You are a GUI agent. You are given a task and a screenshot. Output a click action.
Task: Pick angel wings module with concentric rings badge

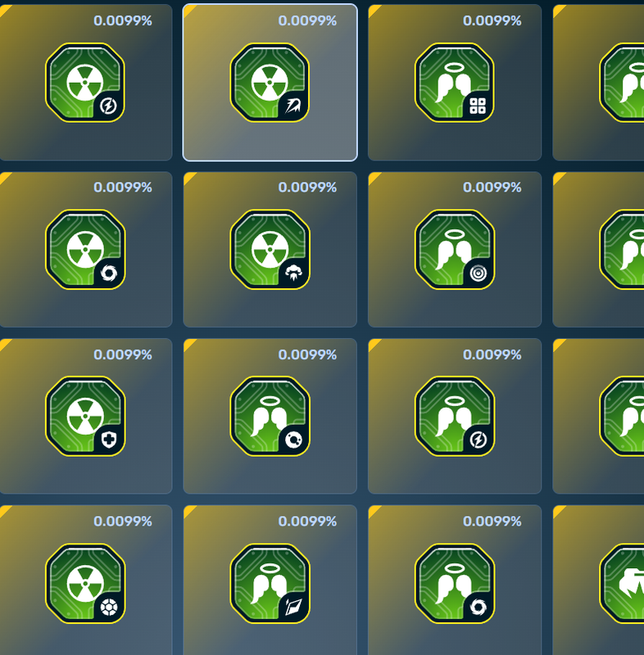click(x=455, y=250)
